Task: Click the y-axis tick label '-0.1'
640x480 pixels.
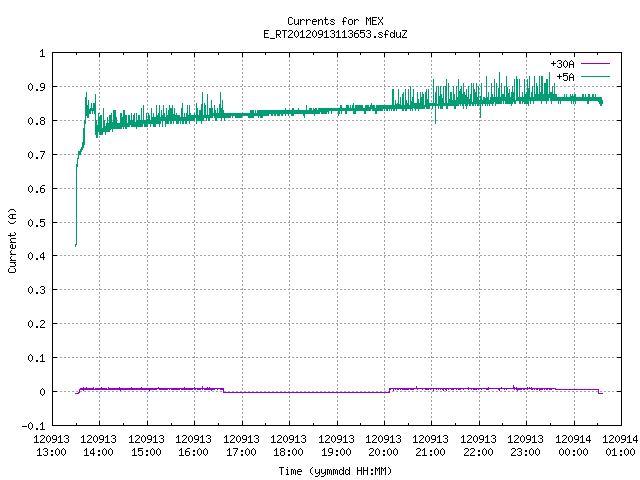Action: pyautogui.click(x=33, y=426)
